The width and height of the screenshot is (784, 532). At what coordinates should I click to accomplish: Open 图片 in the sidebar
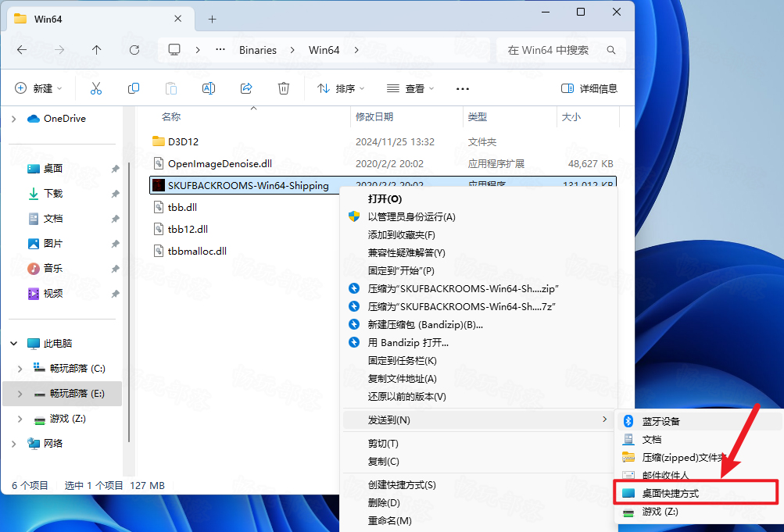[53, 244]
